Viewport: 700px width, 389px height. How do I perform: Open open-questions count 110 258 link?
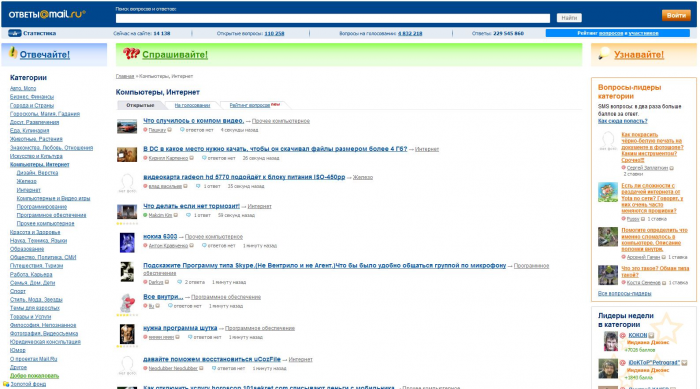point(274,33)
